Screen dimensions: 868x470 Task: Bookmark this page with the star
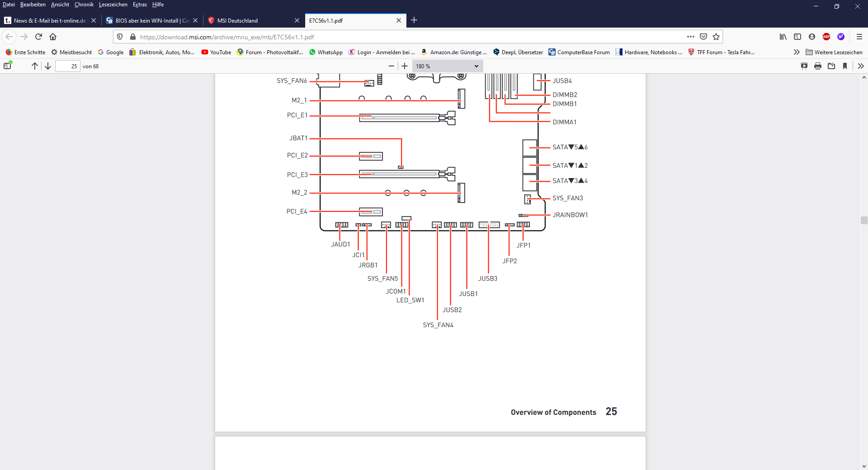[x=716, y=37]
